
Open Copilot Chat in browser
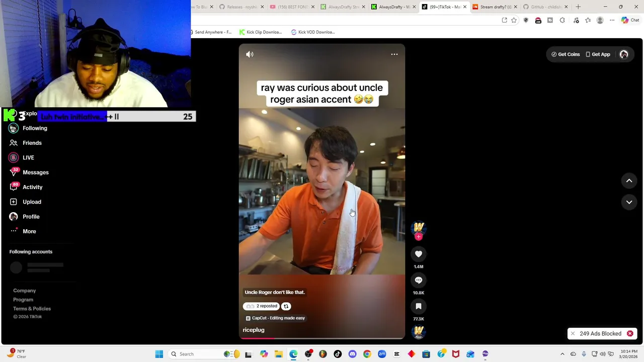tap(630, 20)
